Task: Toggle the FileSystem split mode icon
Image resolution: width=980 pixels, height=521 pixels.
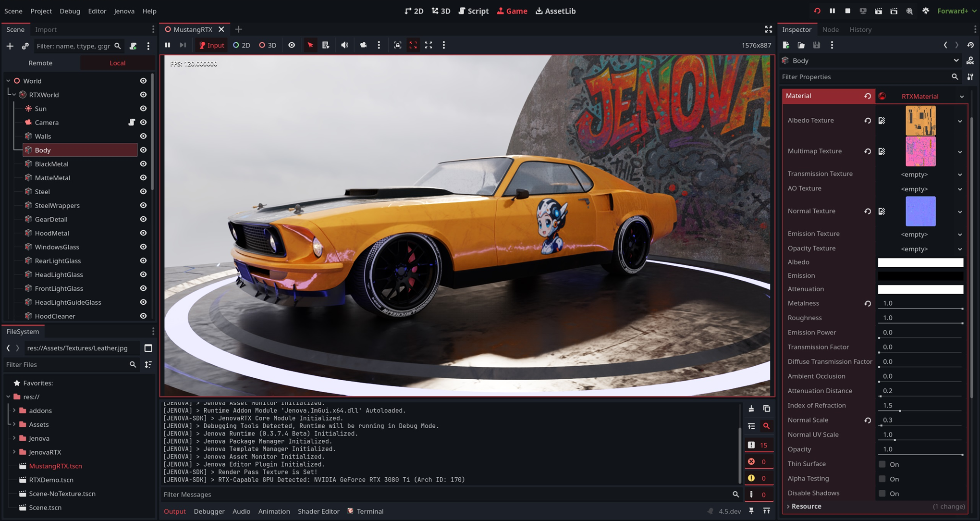Action: [148, 348]
